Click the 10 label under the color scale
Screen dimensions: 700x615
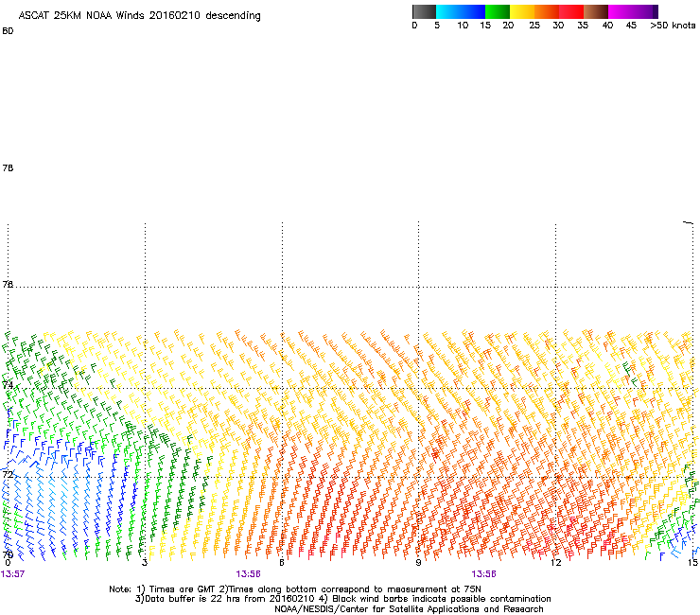click(x=463, y=26)
